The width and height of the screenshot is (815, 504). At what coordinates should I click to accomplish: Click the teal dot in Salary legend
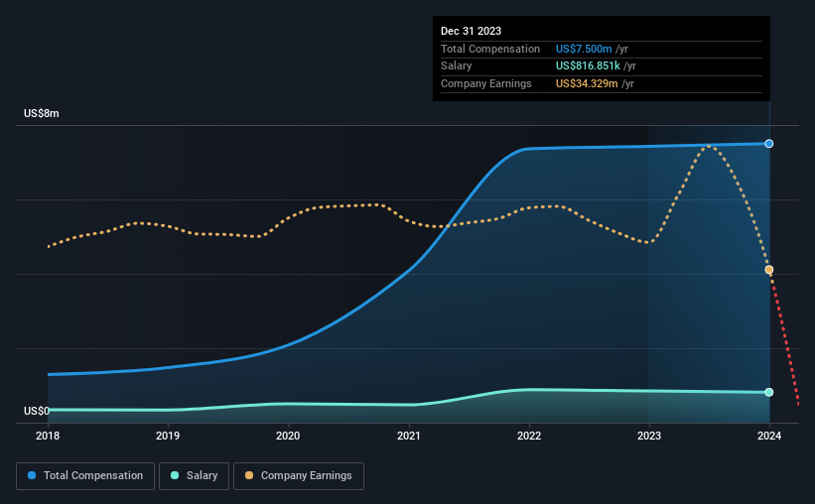point(175,475)
